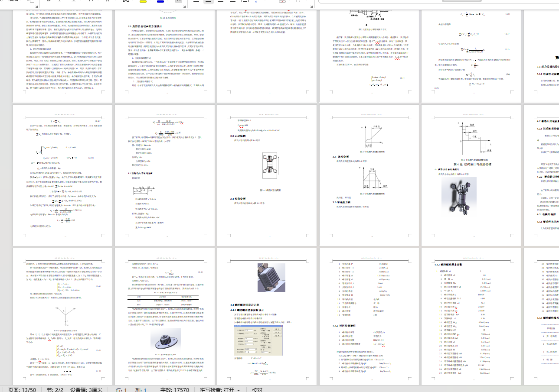
Task: Click the heading 3.5 速度分析
Action: point(341,156)
